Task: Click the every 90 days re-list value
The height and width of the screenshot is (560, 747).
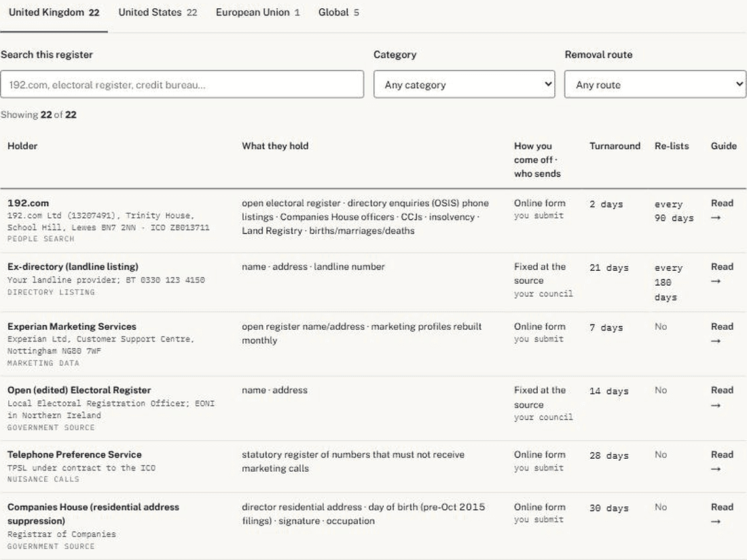Action: [x=674, y=211]
